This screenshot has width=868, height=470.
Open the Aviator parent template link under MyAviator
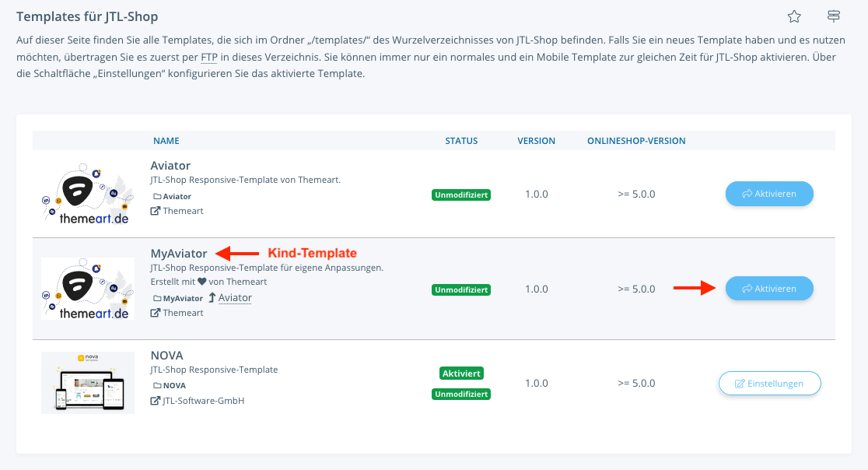pyautogui.click(x=235, y=298)
